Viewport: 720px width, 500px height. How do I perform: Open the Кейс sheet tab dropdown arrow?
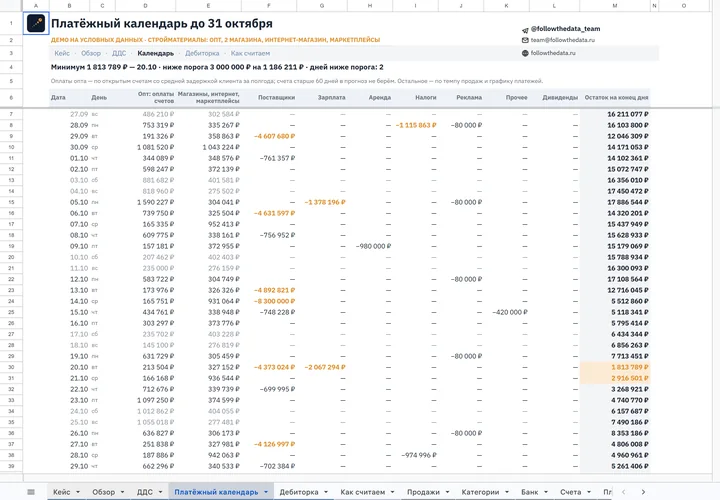click(x=78, y=492)
